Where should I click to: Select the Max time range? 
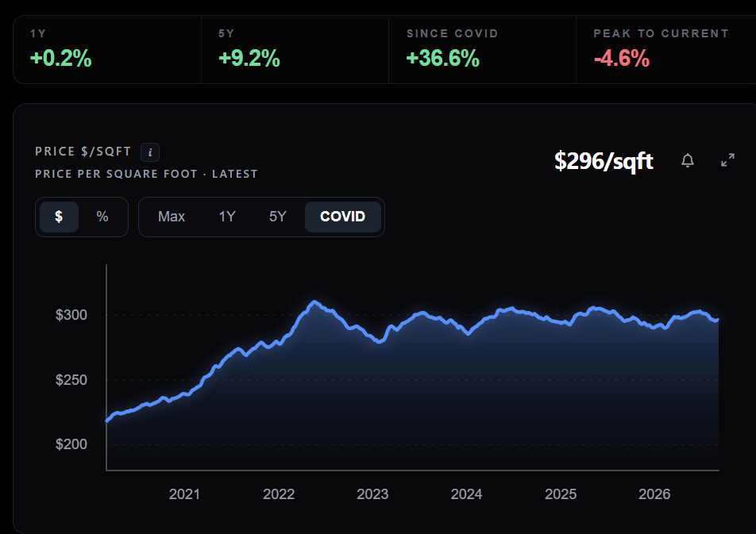(x=172, y=217)
